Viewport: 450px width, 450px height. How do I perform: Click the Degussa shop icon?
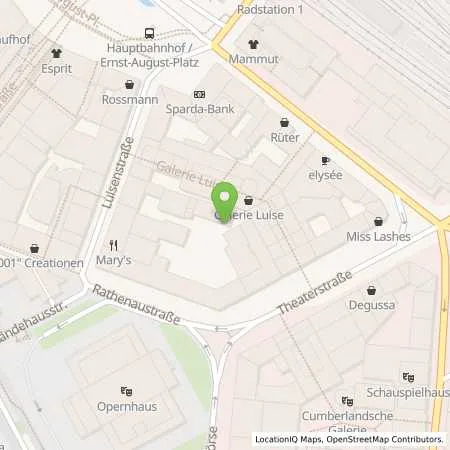371,290
